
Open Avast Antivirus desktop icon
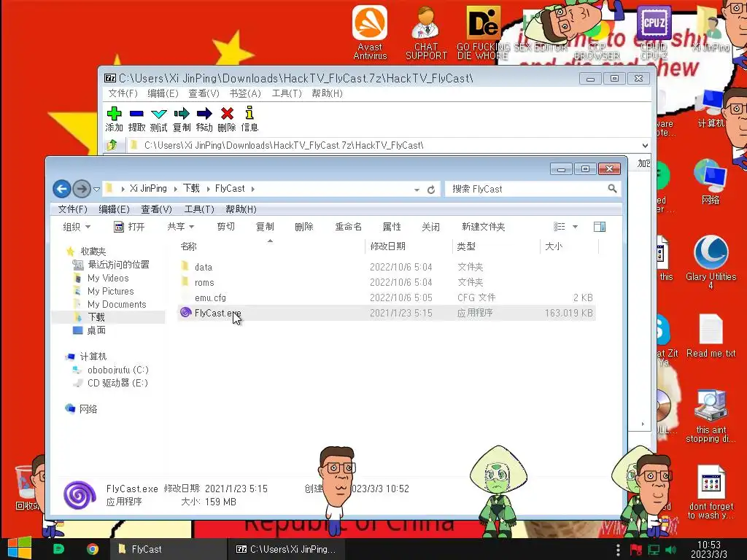[370, 32]
